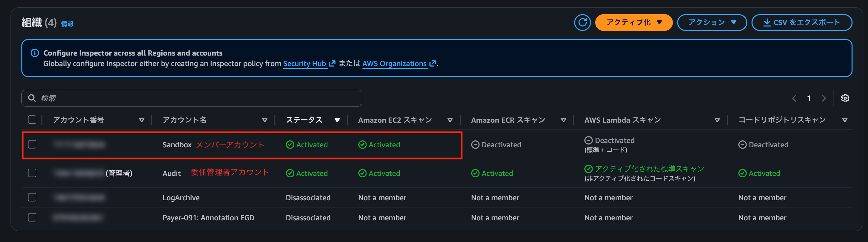Click Audit status Activated check icon
868x242 pixels.
coord(290,173)
